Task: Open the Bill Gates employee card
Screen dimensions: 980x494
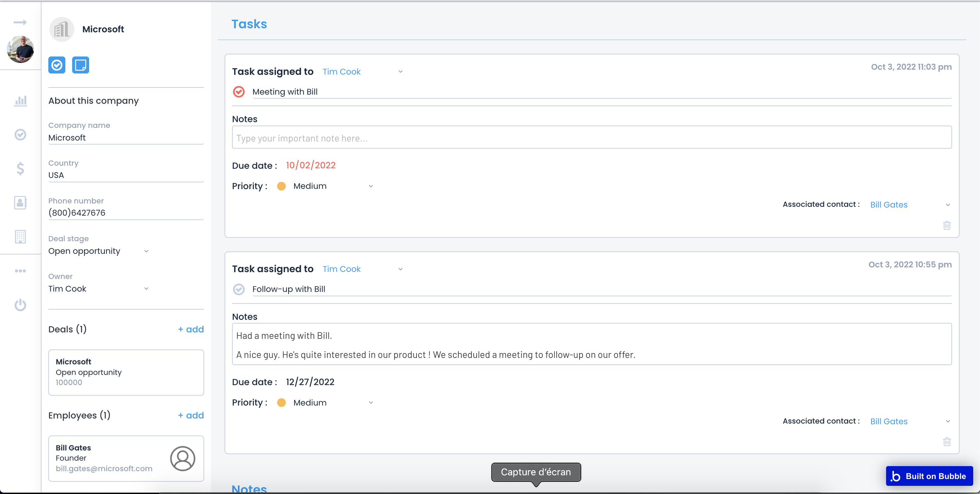Action: click(126, 458)
